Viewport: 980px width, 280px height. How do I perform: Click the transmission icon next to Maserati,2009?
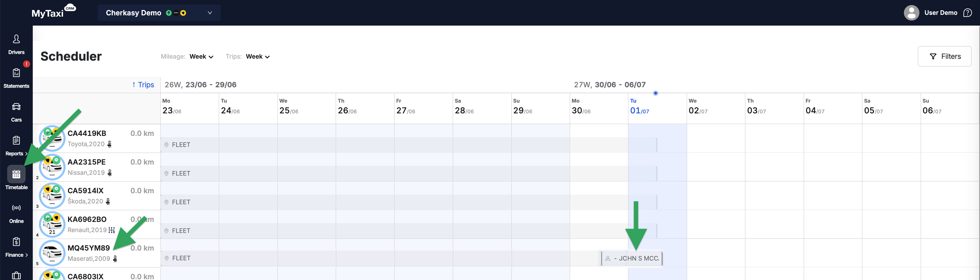click(115, 259)
